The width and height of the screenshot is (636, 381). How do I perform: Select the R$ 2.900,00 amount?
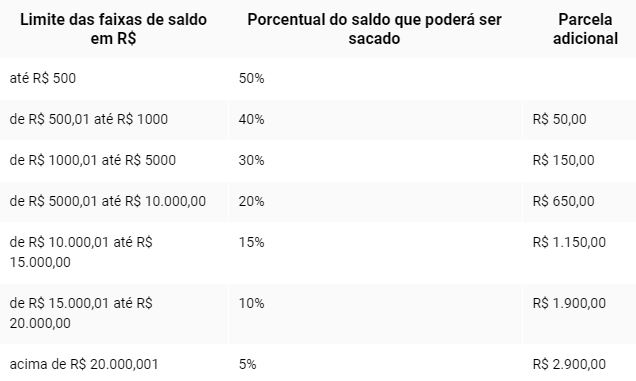pos(569,364)
